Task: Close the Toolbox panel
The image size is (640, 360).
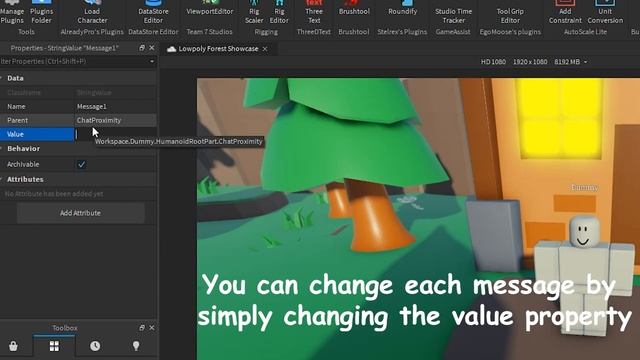Action: [152, 328]
